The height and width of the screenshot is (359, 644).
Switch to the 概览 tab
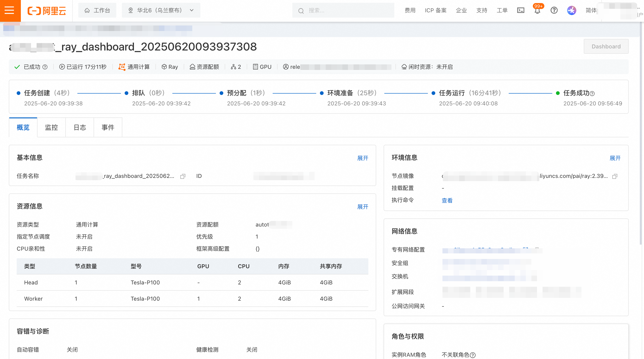point(23,127)
